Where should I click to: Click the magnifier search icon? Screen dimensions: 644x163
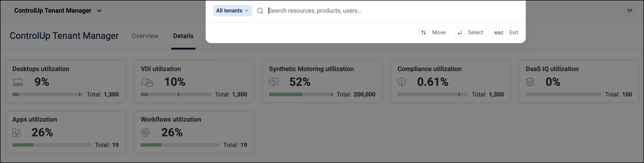260,11
